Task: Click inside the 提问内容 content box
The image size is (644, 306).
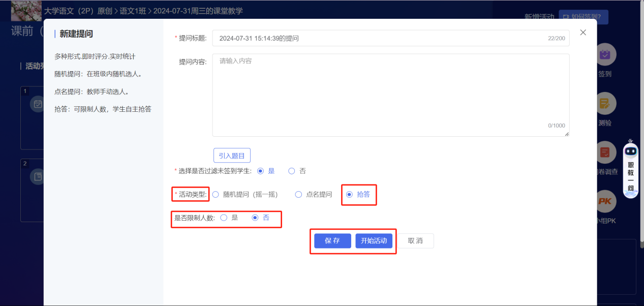Action: (390, 94)
